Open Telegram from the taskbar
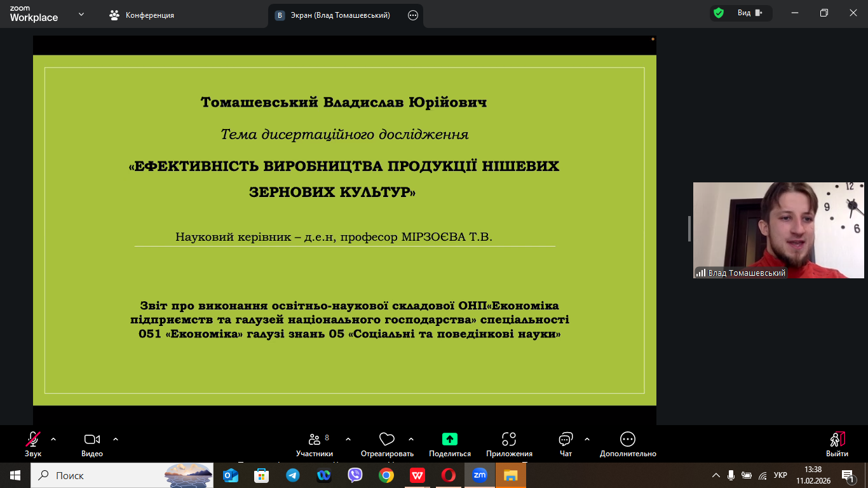This screenshot has width=868, height=488. click(292, 475)
